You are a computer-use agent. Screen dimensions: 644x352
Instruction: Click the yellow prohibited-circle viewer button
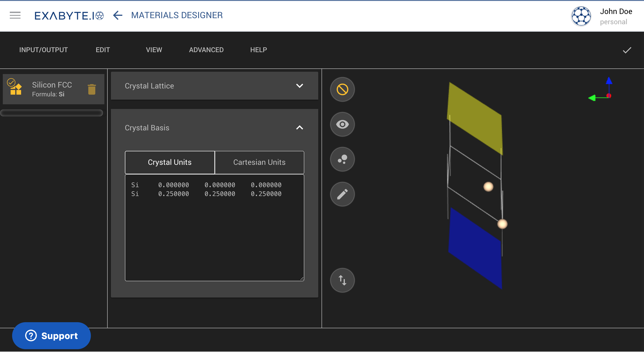click(342, 89)
